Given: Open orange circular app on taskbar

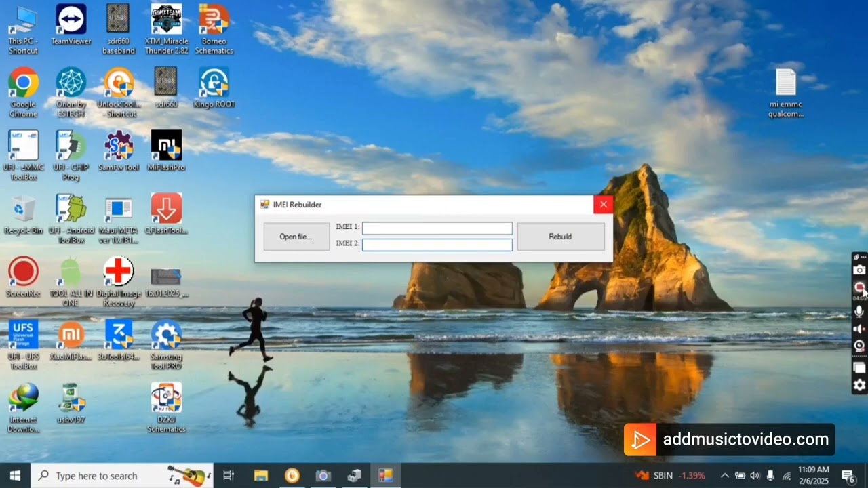Looking at the screenshot, I should point(292,476).
